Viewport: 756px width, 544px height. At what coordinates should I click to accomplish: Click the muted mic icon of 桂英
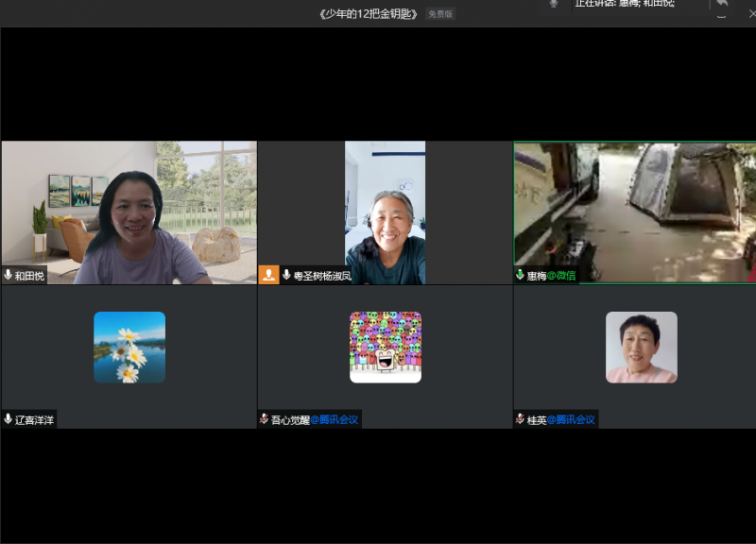pos(521,419)
